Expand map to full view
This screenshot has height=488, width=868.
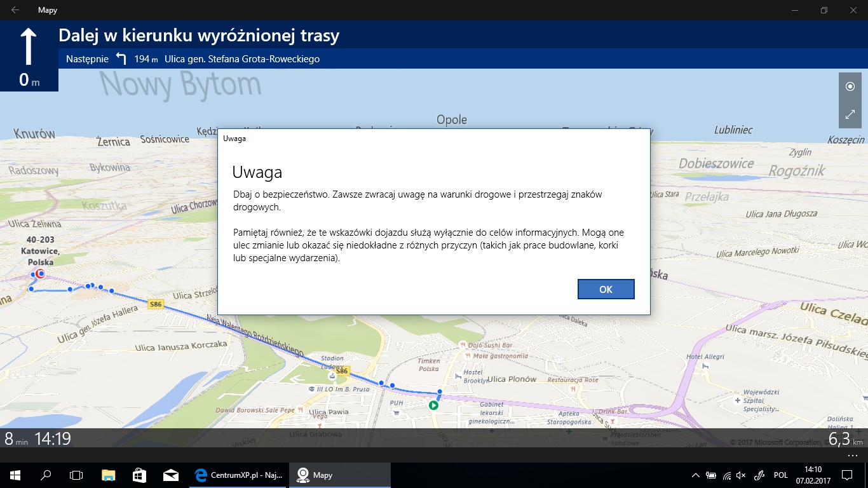850,115
